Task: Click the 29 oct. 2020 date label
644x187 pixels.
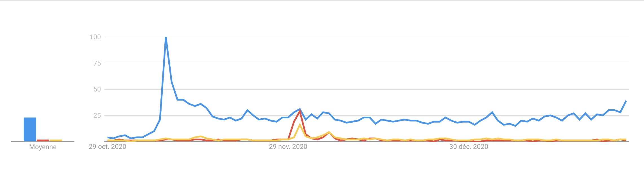Action: pos(107,147)
